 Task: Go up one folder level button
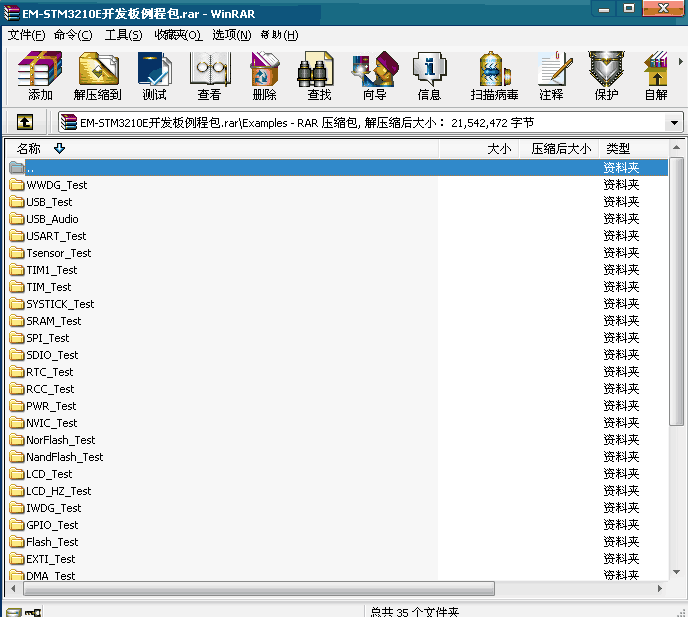pos(25,122)
